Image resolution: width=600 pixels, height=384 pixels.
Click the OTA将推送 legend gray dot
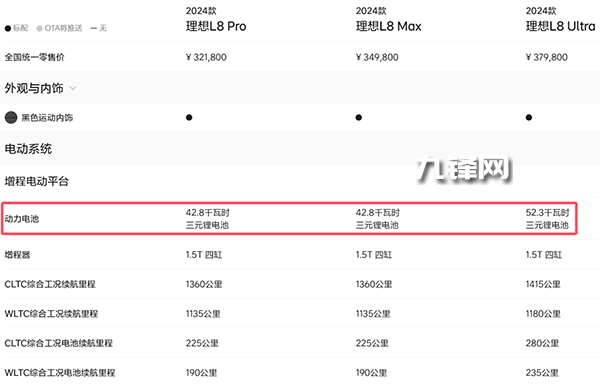point(39,28)
